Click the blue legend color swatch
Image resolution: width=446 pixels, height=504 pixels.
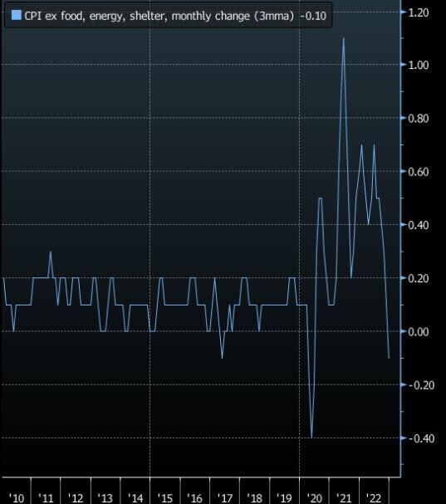16,15
